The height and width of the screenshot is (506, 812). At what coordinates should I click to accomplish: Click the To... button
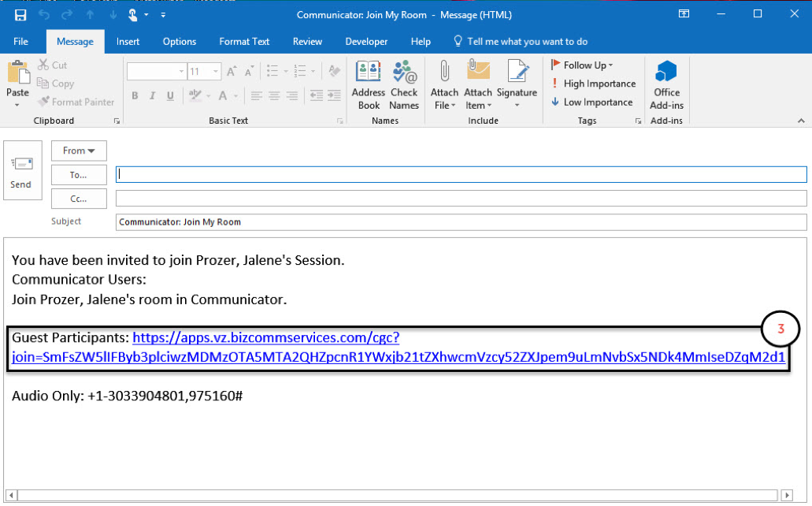pos(79,175)
